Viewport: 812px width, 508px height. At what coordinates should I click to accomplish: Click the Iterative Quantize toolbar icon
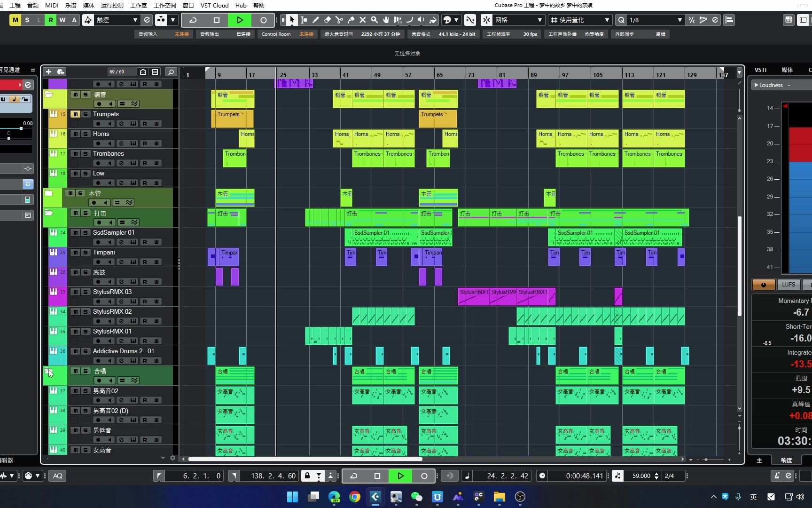point(692,20)
